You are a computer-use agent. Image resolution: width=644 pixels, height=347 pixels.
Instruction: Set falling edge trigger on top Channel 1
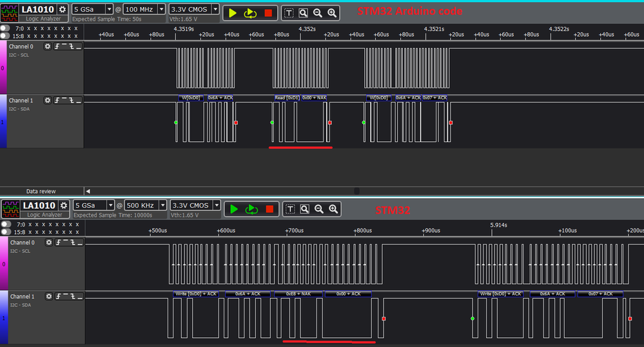[72, 101]
